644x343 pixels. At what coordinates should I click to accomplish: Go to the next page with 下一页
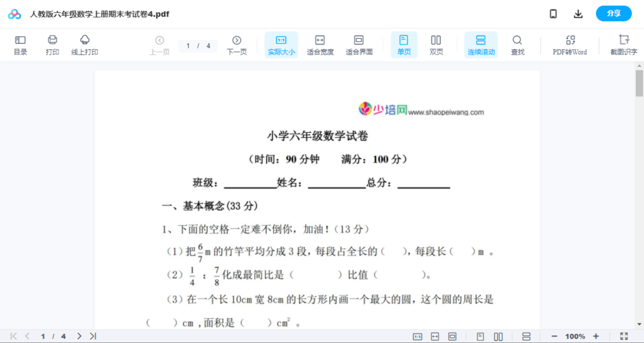[x=237, y=45]
